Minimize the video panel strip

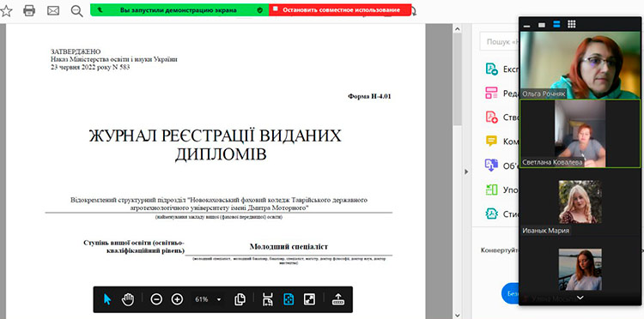pyautogui.click(x=526, y=26)
